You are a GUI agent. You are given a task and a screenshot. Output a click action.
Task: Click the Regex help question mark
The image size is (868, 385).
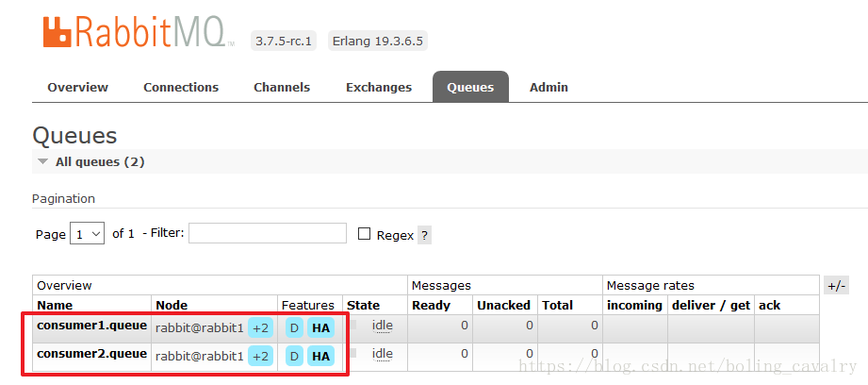click(424, 235)
